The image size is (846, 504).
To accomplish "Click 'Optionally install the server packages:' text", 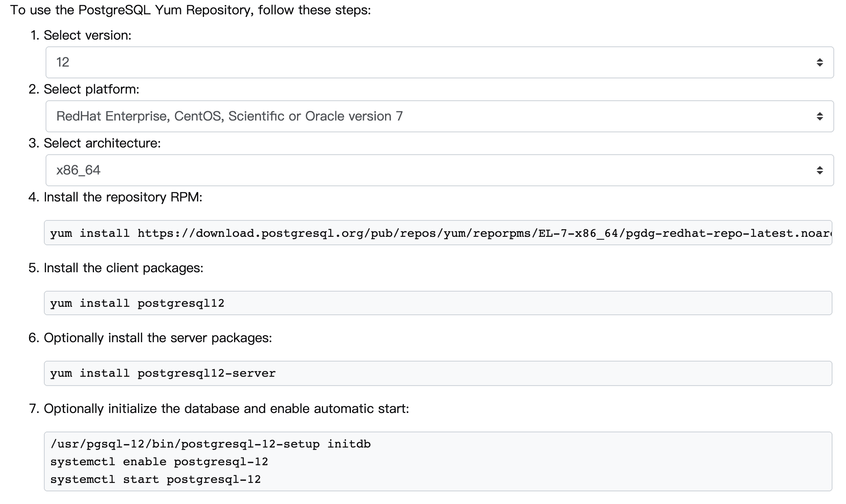I will 158,338.
